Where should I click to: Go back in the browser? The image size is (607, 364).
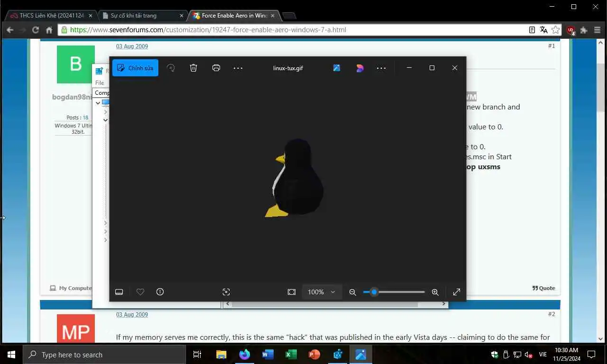10,30
